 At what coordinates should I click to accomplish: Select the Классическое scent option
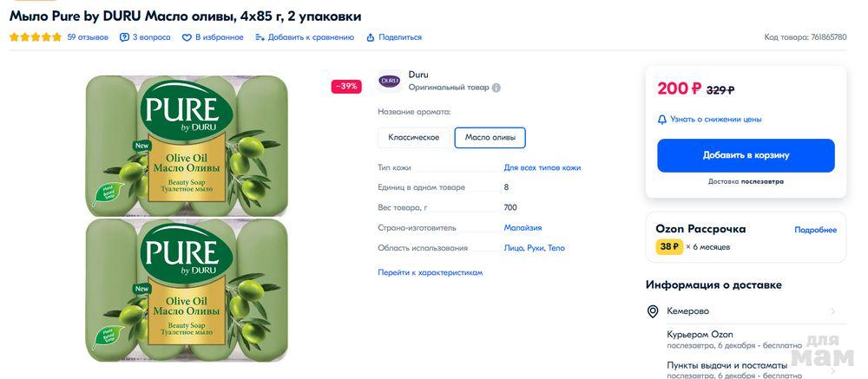point(413,138)
